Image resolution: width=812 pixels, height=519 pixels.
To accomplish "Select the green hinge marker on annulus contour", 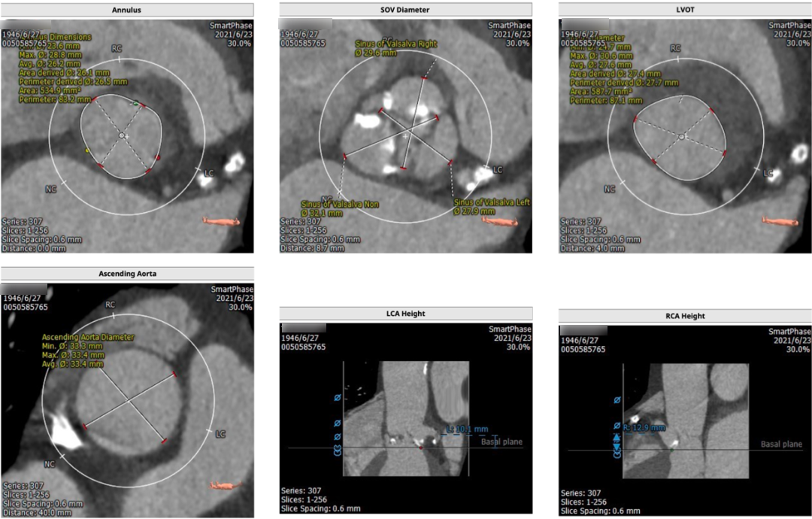I will [x=136, y=103].
